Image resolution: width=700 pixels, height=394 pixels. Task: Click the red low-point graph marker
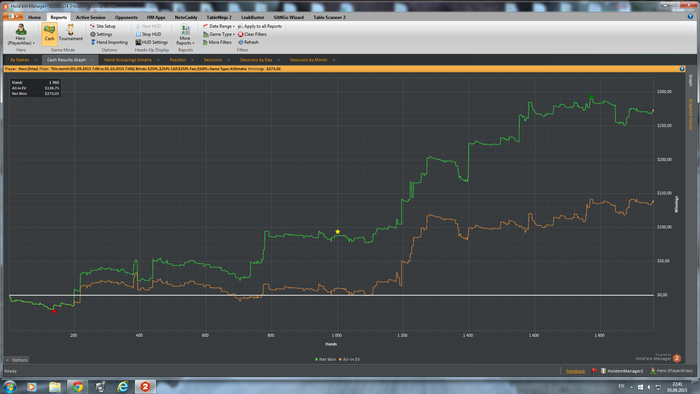[x=54, y=311]
